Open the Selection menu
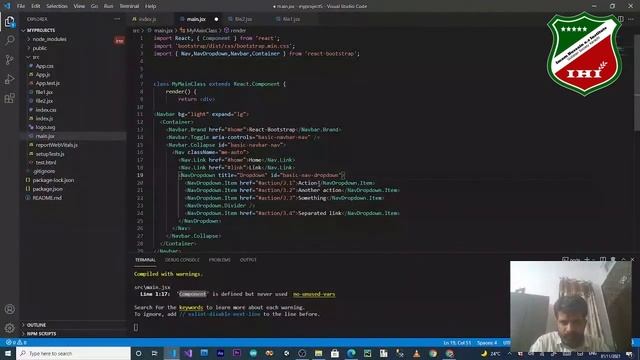Image resolution: width=640 pixels, height=360 pixels. (57, 6)
